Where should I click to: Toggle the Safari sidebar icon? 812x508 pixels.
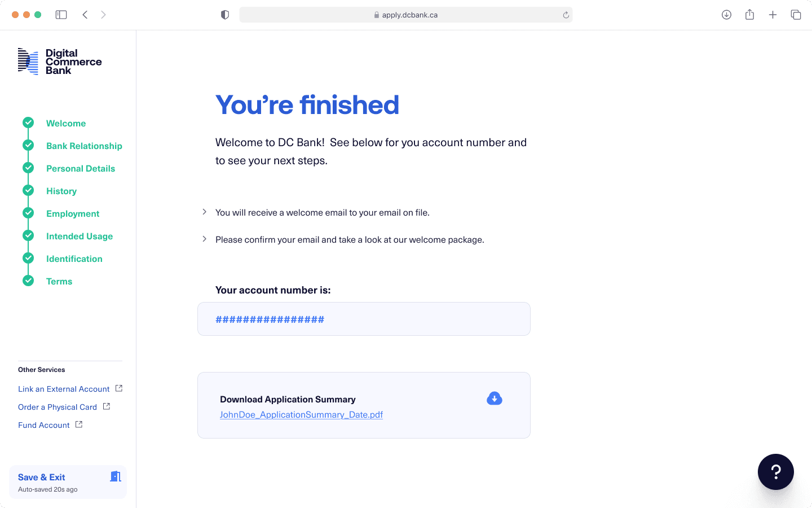point(61,15)
